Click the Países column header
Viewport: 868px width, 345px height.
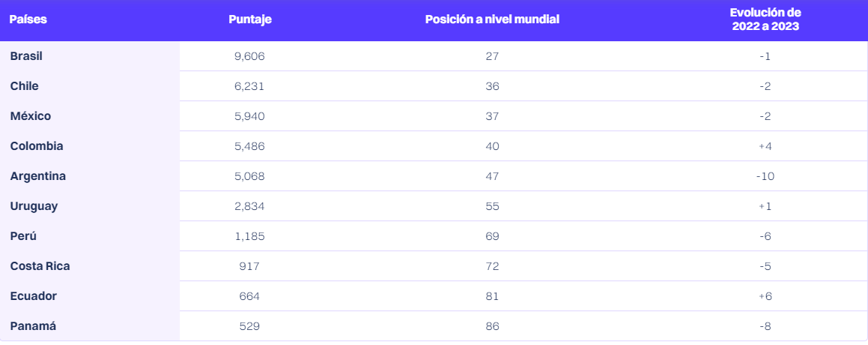[28, 19]
